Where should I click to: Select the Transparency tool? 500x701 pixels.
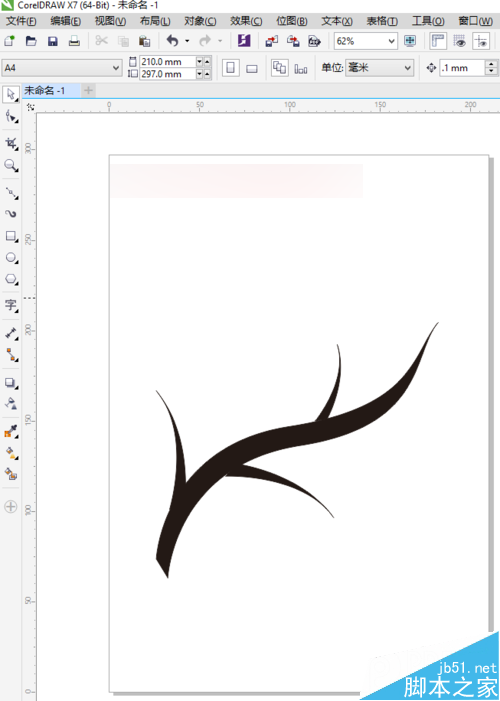tap(11, 404)
